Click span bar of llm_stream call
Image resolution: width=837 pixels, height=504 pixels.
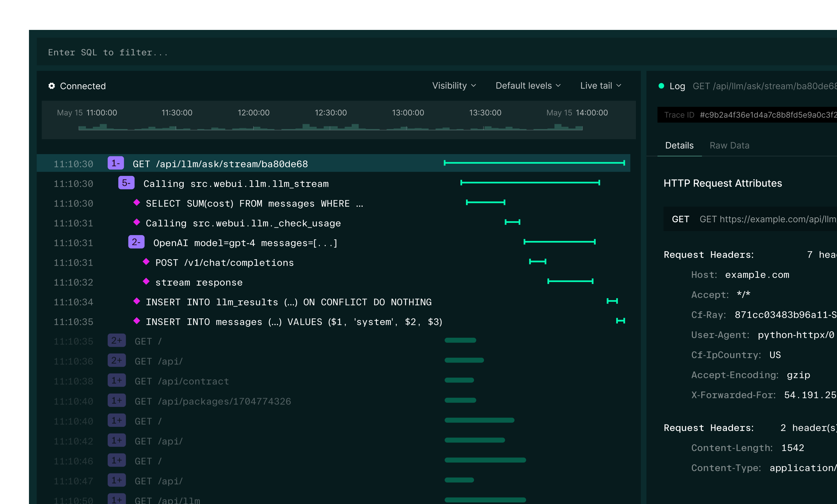point(530,182)
